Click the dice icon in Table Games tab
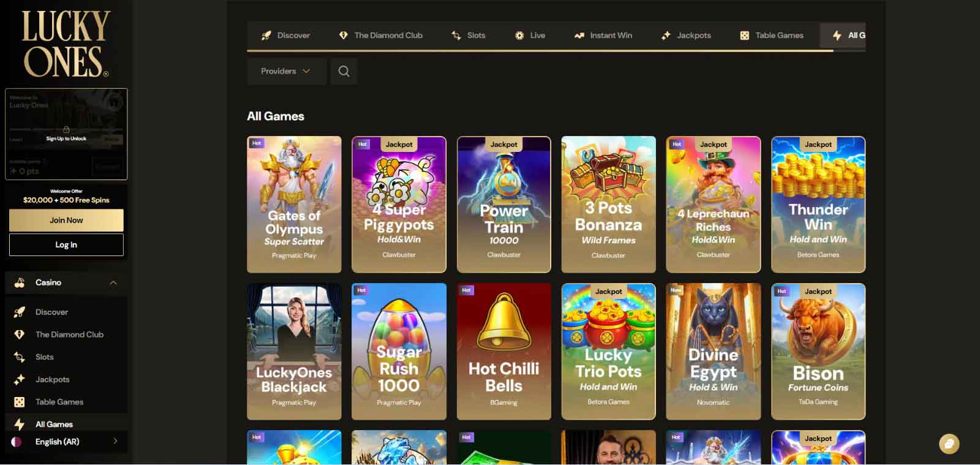Viewport: 980px width, 465px height. [745, 36]
